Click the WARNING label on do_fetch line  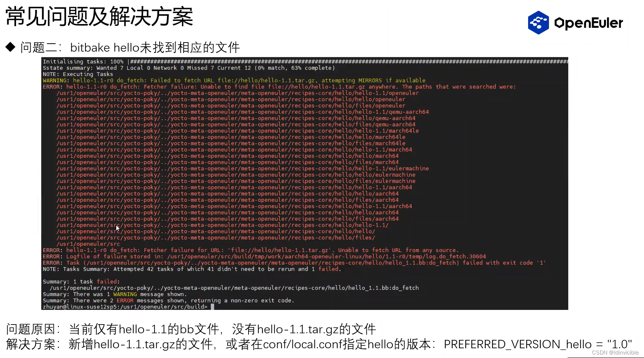tap(54, 80)
